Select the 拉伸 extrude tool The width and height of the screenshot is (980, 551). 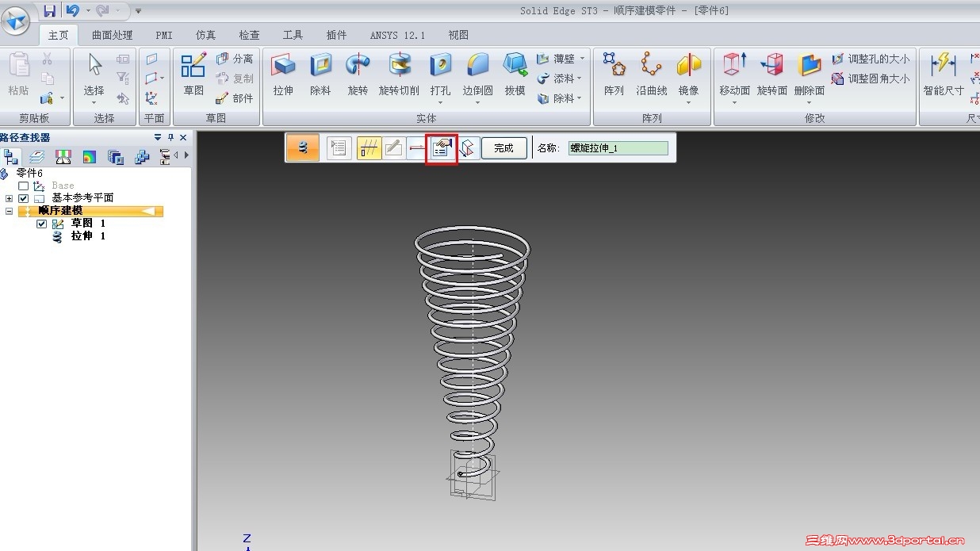283,74
